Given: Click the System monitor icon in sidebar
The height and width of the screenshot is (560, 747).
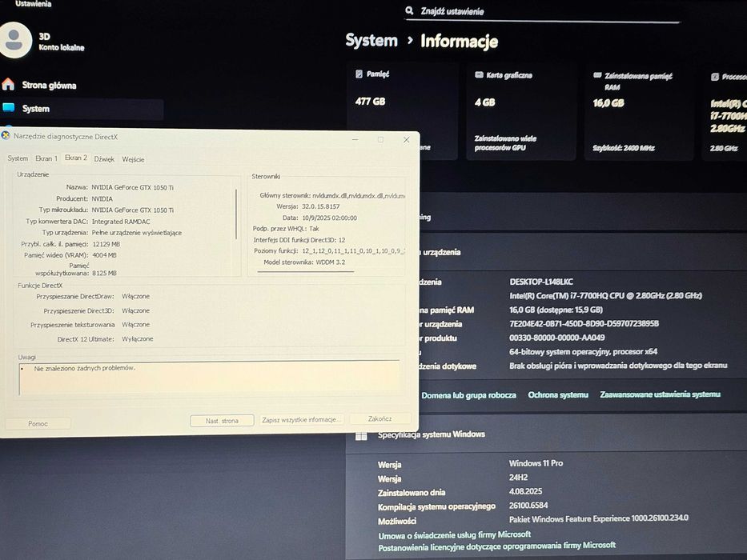Looking at the screenshot, I should [9, 108].
